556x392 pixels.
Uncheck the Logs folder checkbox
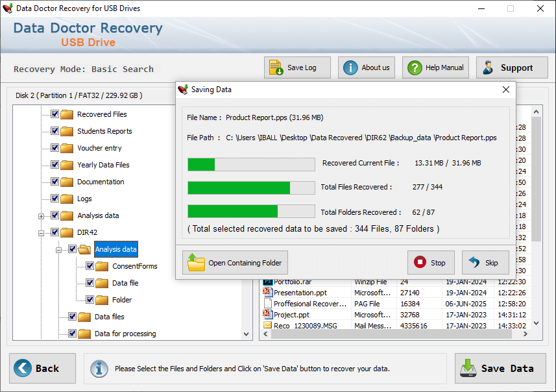click(x=54, y=199)
